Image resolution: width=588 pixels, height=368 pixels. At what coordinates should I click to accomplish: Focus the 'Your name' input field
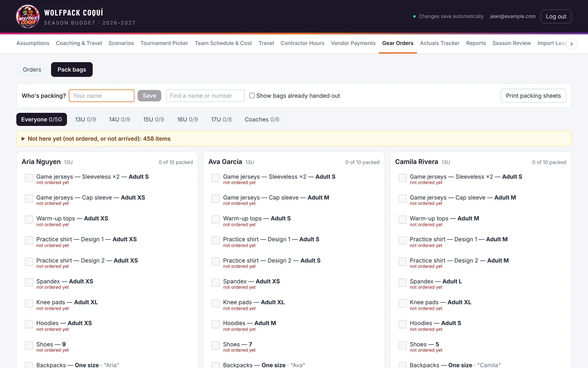pyautogui.click(x=102, y=96)
